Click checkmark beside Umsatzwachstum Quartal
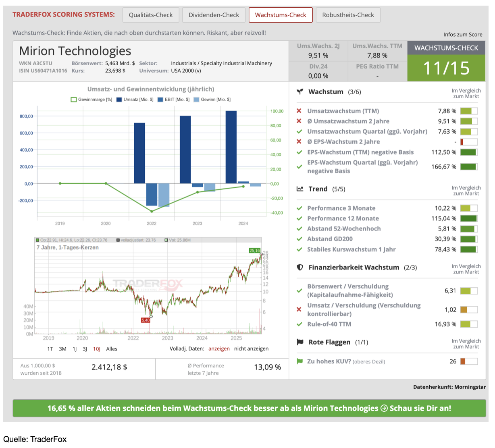The height and width of the screenshot is (448, 495). coord(299,131)
